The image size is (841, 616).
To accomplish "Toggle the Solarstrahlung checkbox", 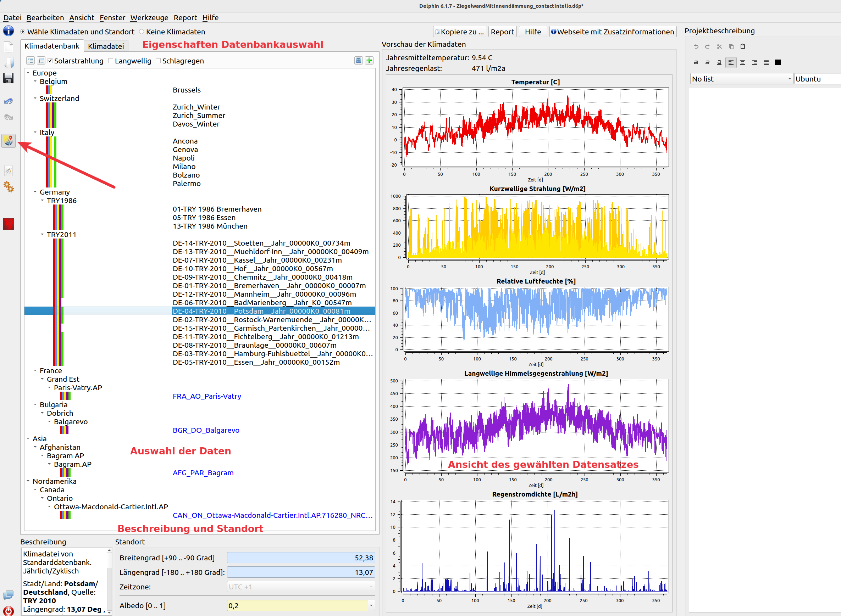I will [50, 61].
